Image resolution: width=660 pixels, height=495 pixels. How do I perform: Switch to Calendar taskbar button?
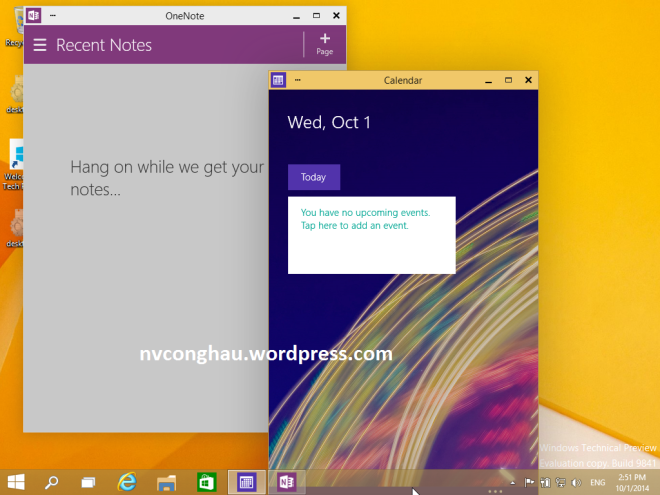pyautogui.click(x=247, y=482)
